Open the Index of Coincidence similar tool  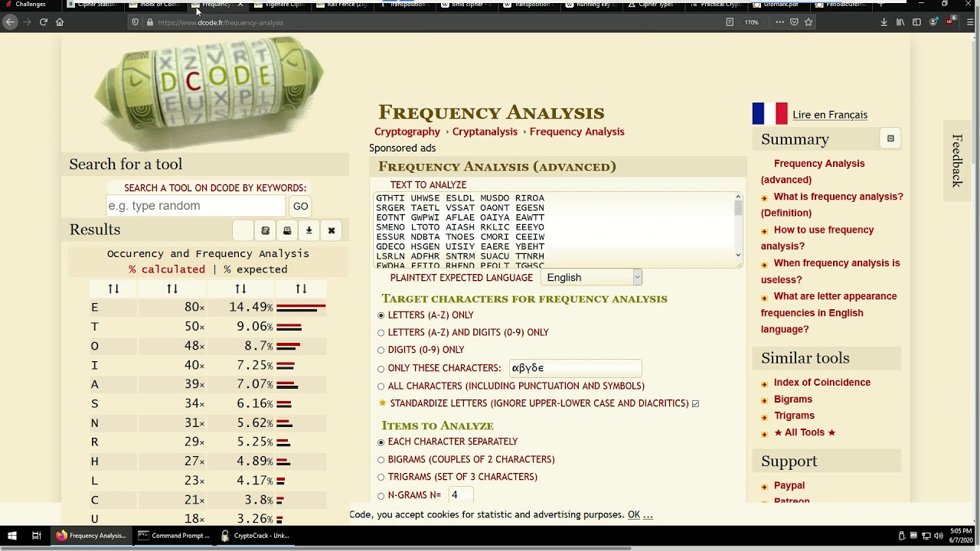tap(822, 383)
